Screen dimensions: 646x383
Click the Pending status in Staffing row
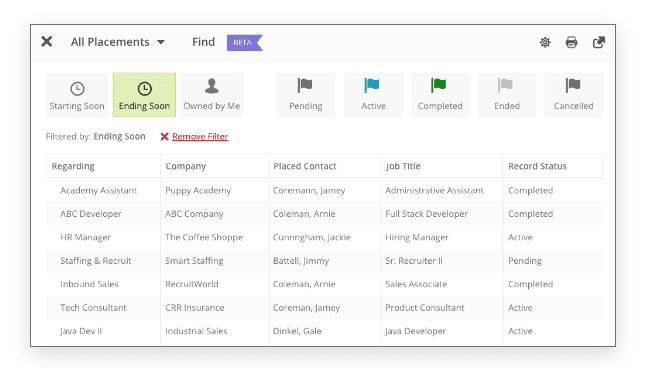coord(524,261)
